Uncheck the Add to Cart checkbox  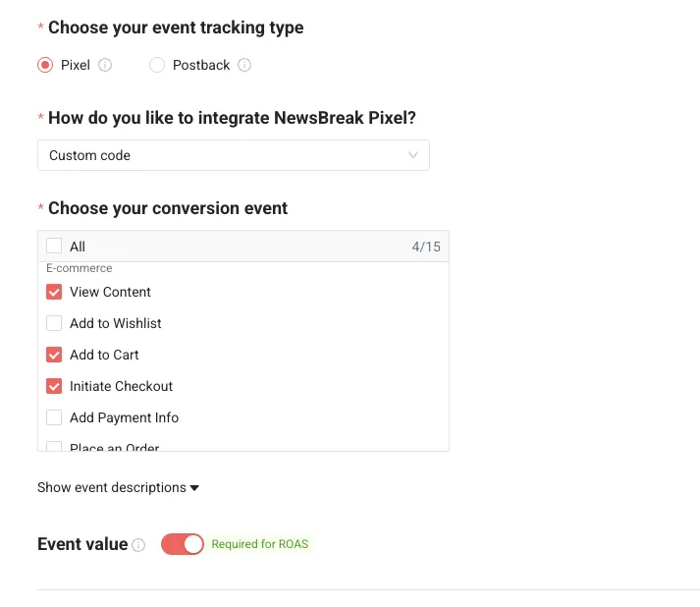(54, 355)
